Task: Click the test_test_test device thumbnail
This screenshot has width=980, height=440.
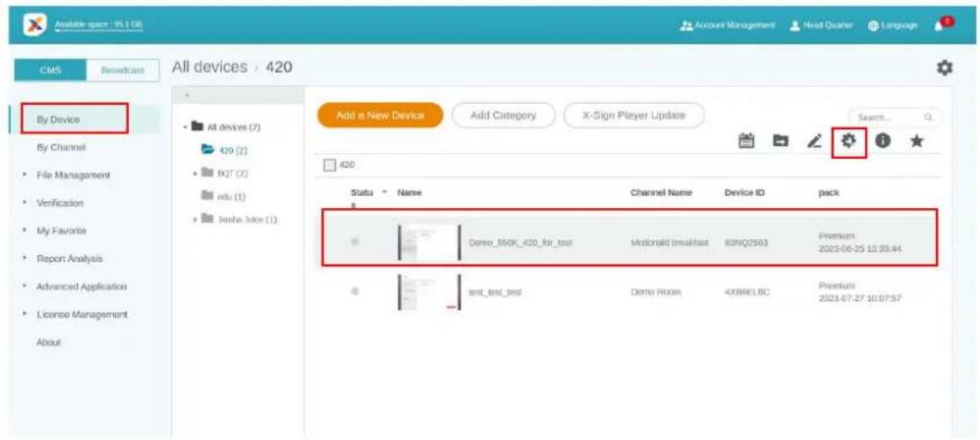Action: 429,292
